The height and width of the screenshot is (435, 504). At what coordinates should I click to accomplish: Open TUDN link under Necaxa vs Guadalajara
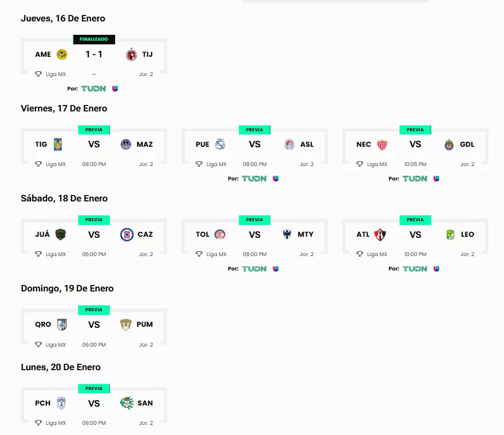point(415,178)
